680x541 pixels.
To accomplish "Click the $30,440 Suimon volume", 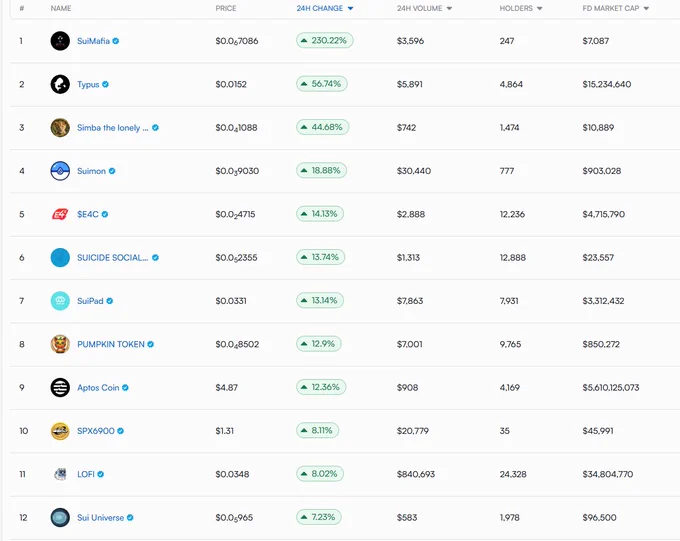I will (414, 171).
